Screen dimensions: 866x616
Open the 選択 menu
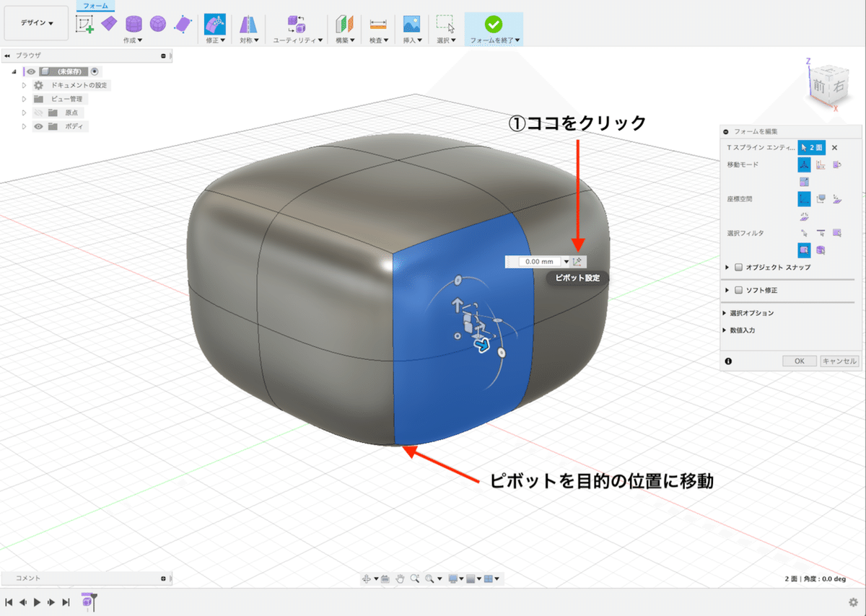446,40
